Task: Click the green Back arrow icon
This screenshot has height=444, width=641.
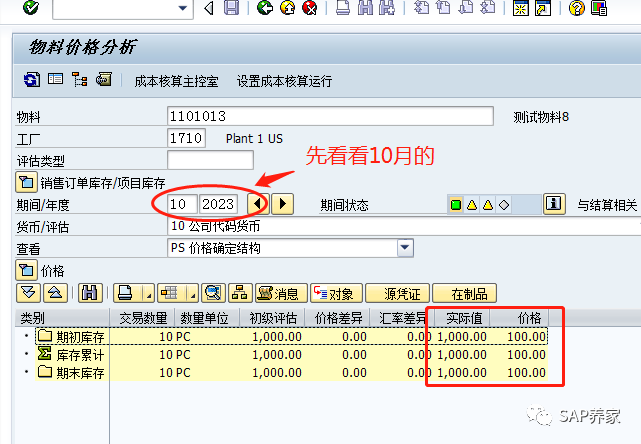Action: (265, 7)
